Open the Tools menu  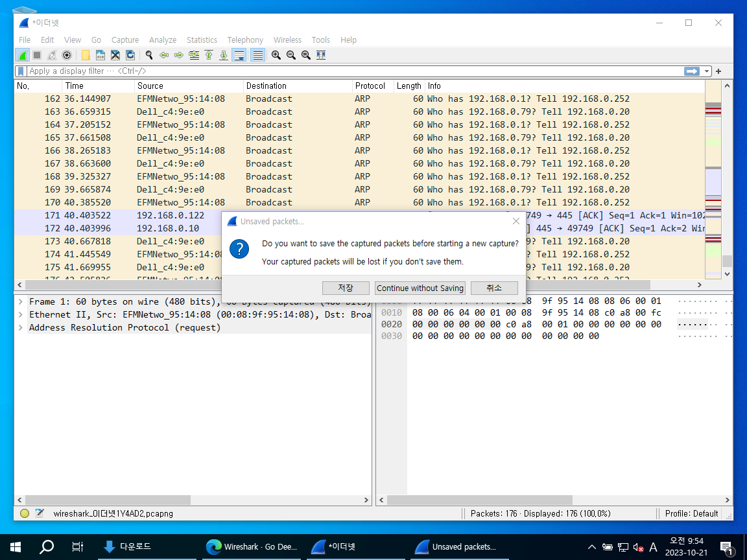coord(320,40)
